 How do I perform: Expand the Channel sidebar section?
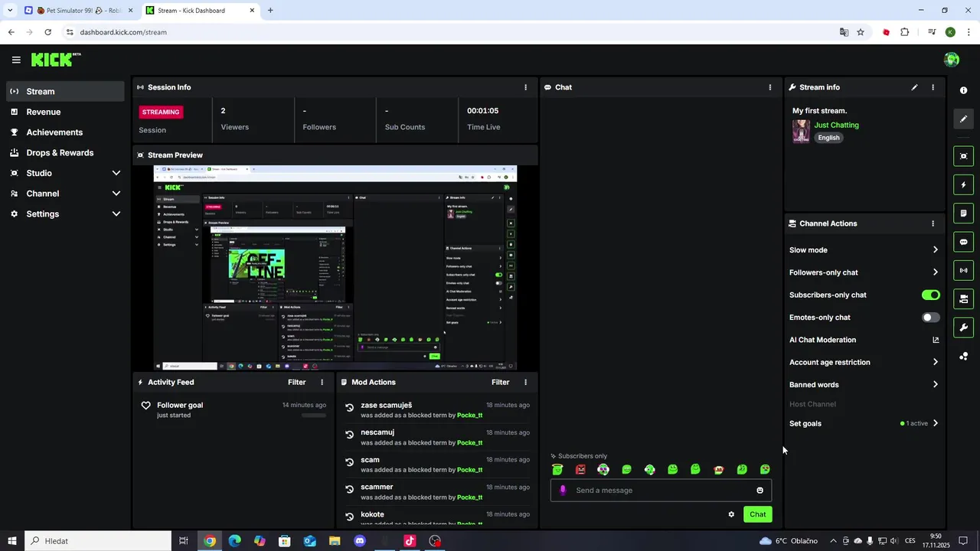click(x=116, y=194)
